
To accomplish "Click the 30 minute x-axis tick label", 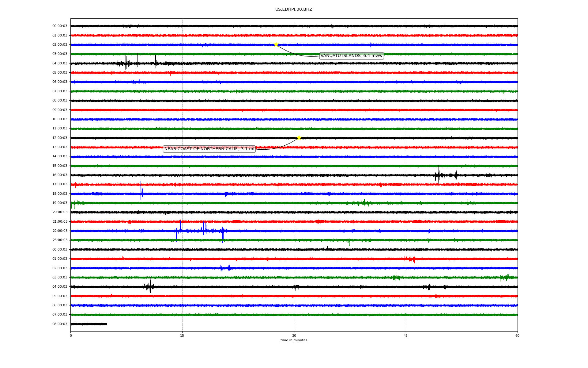I will pos(294,335).
